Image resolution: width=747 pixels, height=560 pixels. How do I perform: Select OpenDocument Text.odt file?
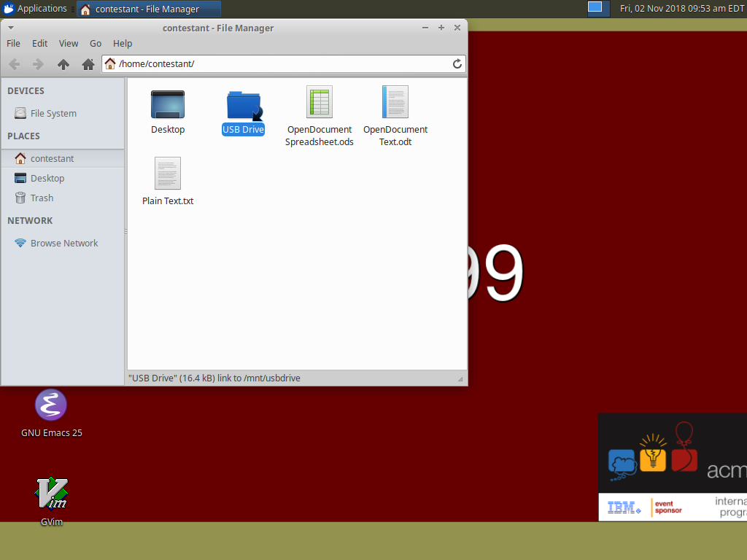point(395,116)
